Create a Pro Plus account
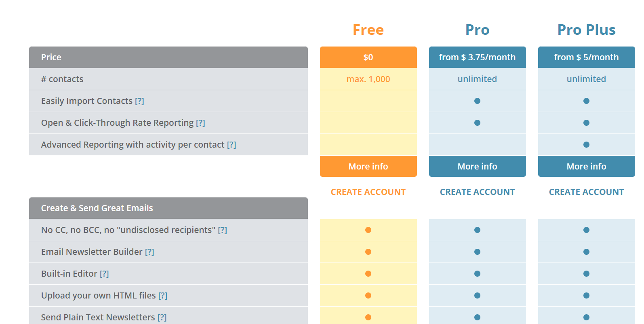Viewport: 644px width, 324px height. click(587, 192)
